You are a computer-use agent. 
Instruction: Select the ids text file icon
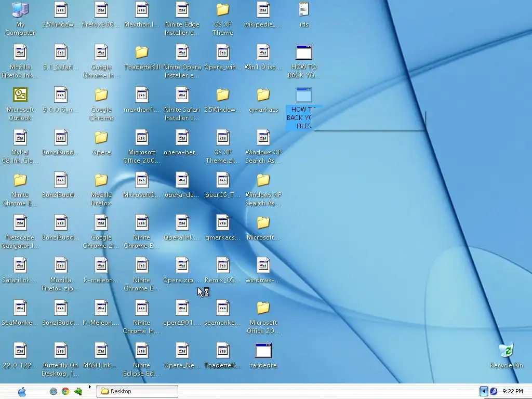click(303, 9)
